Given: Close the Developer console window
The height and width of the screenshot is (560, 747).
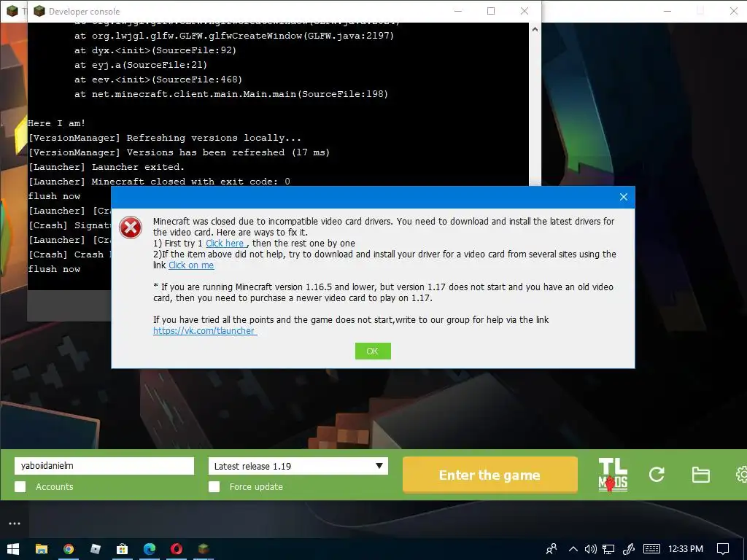Looking at the screenshot, I should pyautogui.click(x=524, y=11).
